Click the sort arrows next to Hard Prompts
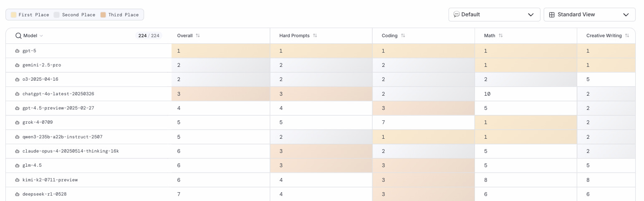Image resolution: width=644 pixels, height=201 pixels. (x=315, y=36)
